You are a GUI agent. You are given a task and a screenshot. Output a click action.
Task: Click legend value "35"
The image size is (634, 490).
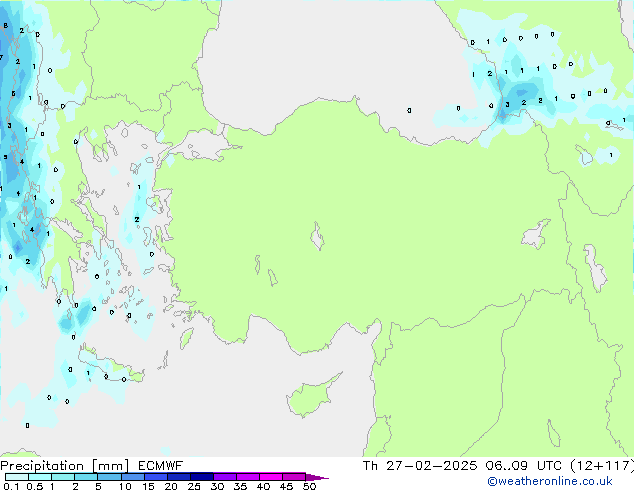pos(240,486)
